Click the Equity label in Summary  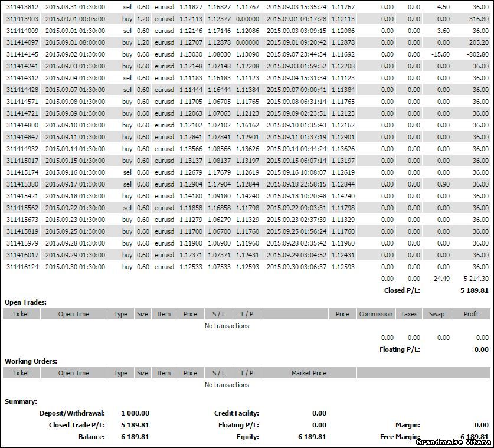(x=248, y=437)
